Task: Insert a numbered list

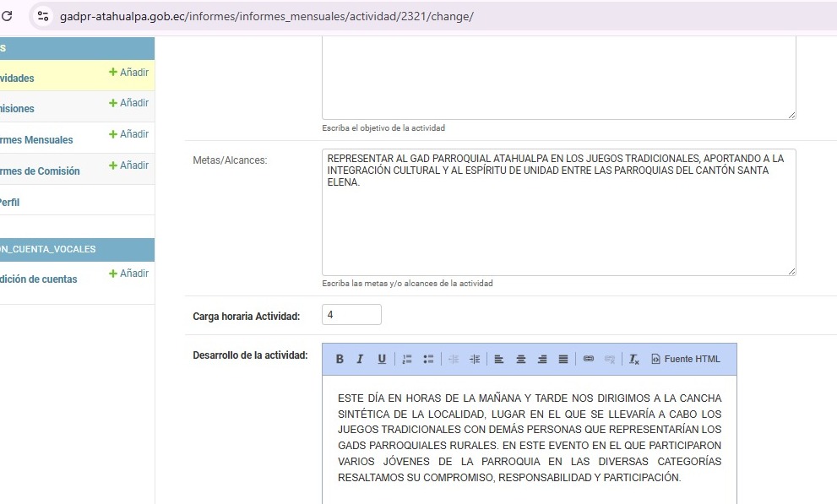Action: [407, 359]
